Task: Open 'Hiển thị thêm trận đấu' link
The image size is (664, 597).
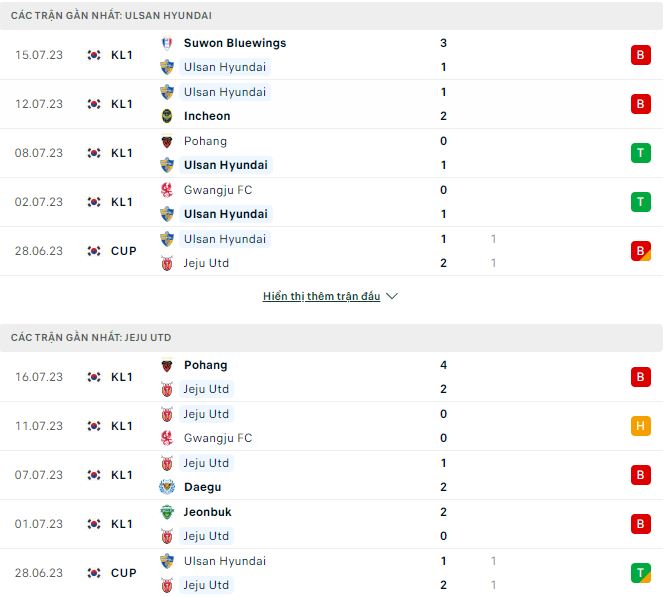Action: tap(321, 297)
